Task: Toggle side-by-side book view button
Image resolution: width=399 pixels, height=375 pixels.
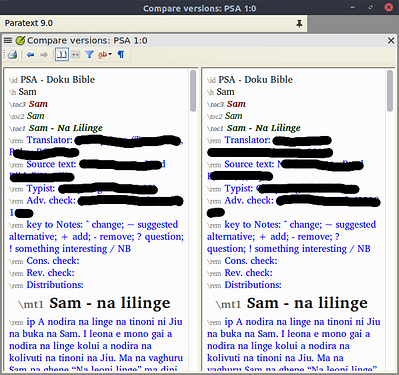Action: 62,54
